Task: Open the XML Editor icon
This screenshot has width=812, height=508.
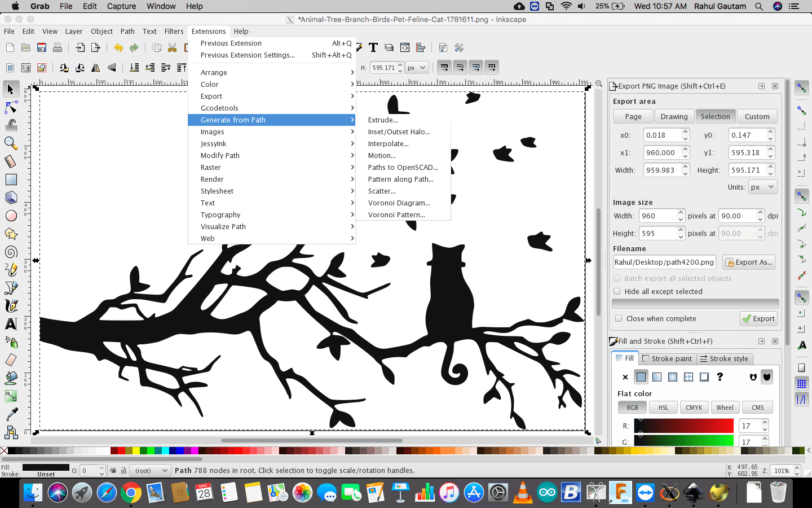Action: coord(405,47)
